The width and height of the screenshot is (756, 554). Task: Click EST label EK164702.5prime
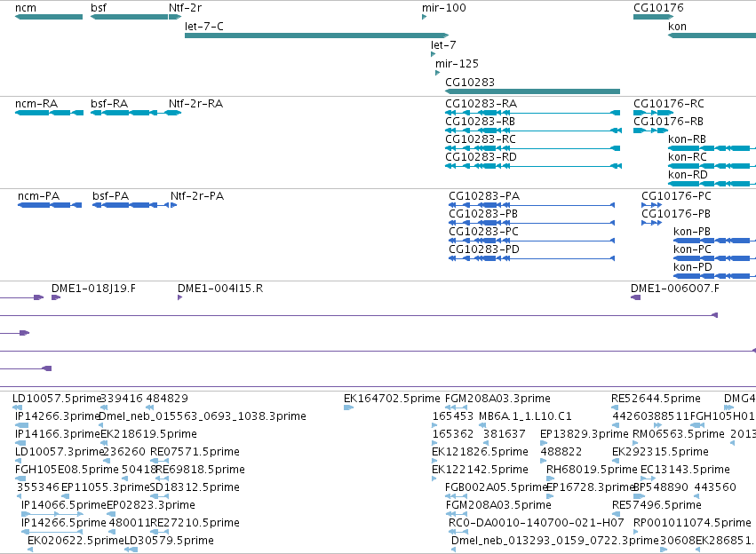coord(392,399)
